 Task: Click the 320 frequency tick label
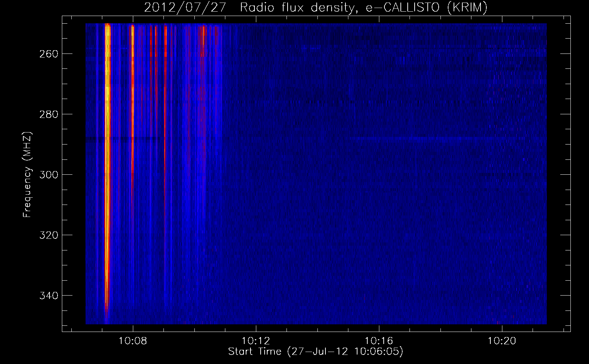pyautogui.click(x=49, y=235)
